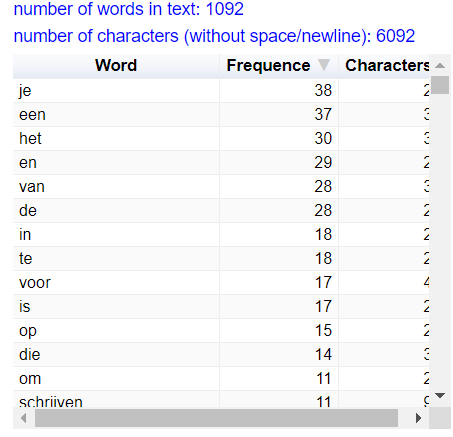This screenshot has height=437, width=453.
Task: Click the vertical scrollbar up arrow
Action: click(440, 66)
